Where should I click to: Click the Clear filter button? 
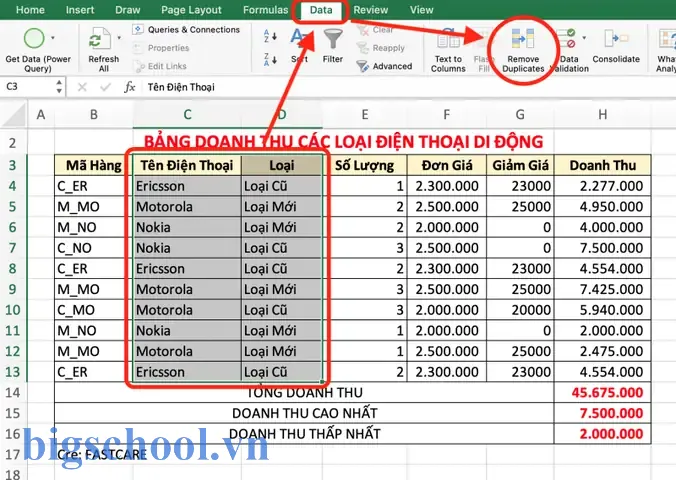click(375, 30)
